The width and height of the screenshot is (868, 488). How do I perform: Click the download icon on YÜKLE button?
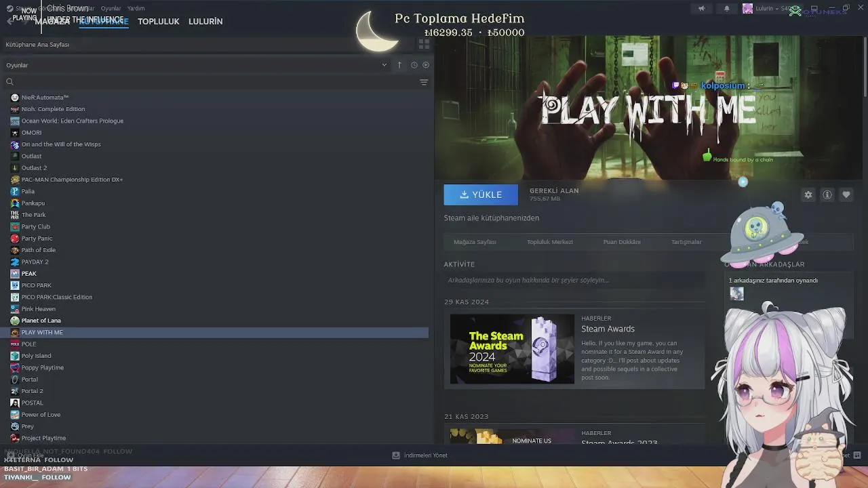point(465,195)
